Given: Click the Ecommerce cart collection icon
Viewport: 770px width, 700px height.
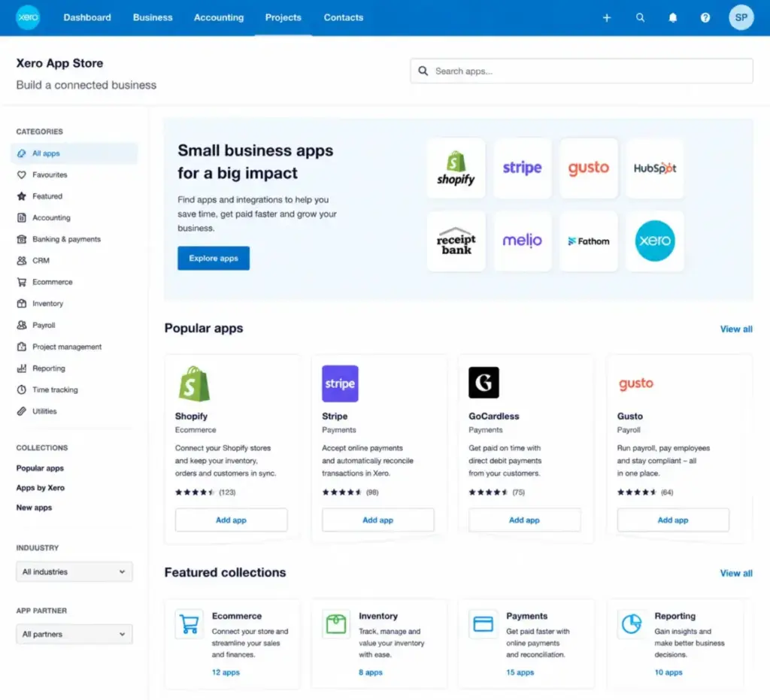Looking at the screenshot, I should point(189,624).
